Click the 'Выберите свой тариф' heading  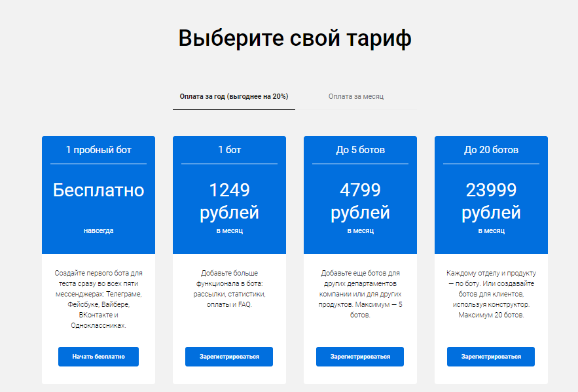click(295, 39)
